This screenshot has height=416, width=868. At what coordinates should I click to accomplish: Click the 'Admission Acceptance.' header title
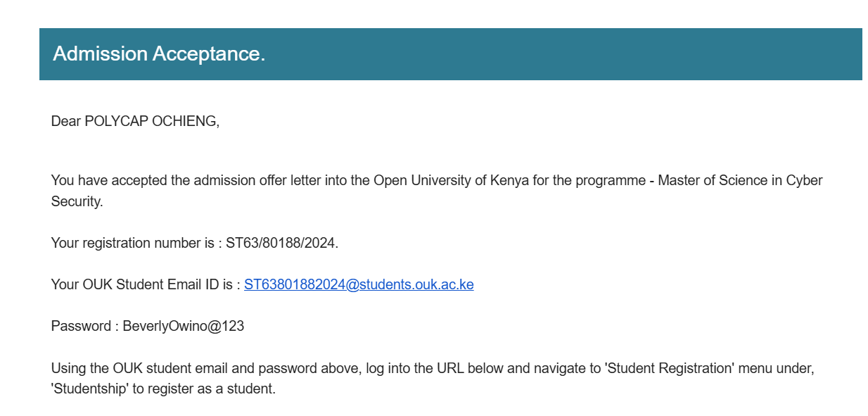pos(159,53)
